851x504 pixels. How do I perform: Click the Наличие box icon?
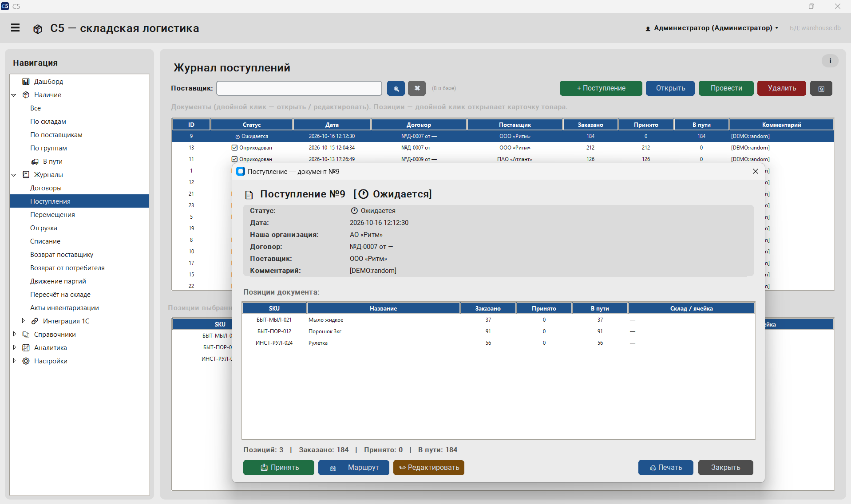26,95
